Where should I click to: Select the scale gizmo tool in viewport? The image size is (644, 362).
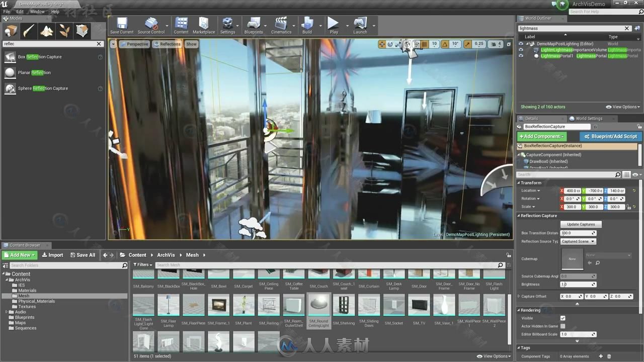(x=398, y=44)
